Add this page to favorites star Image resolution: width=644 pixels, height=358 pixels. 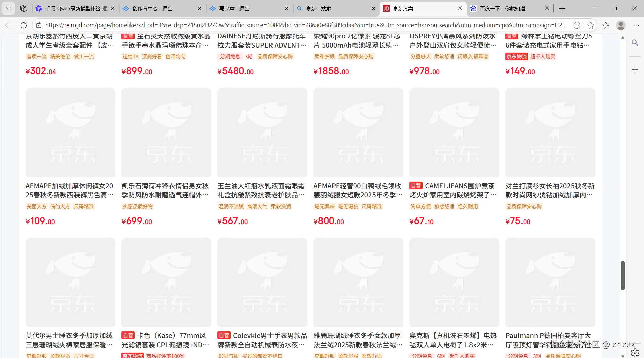[x=591, y=25]
